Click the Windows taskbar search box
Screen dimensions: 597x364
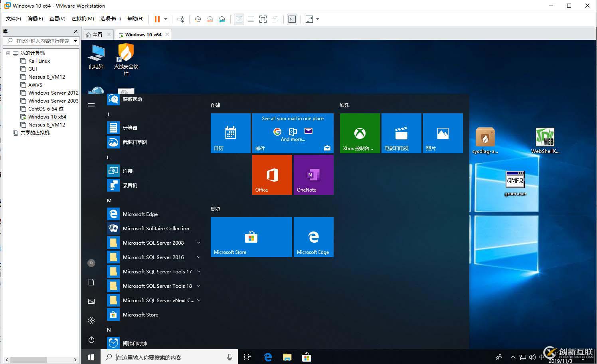tap(169, 357)
